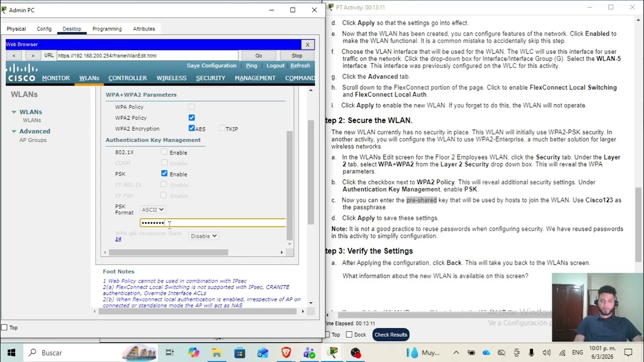Select WLANs sub-item in the sidebar
Viewport: 644px width, 362px height.
(x=32, y=120)
